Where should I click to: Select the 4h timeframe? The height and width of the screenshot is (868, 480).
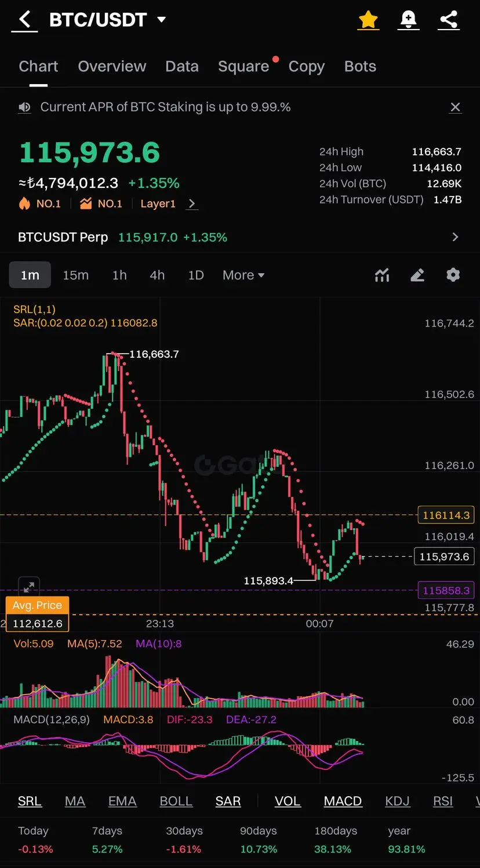point(157,275)
